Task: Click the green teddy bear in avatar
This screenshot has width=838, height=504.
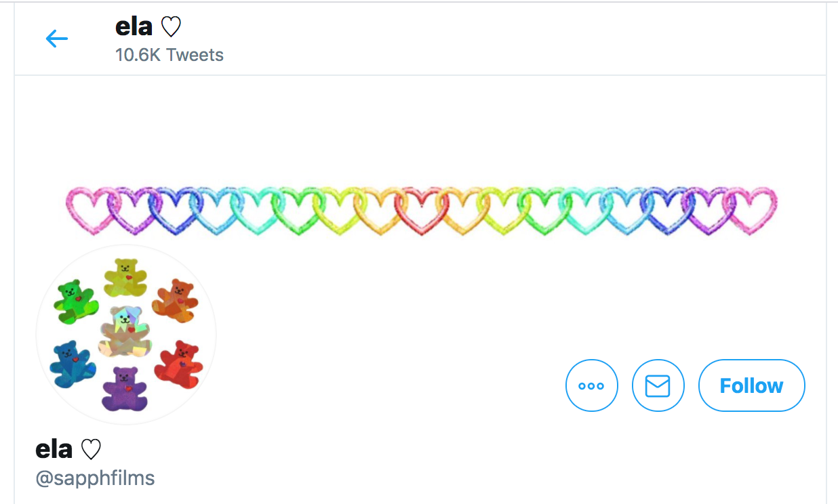Action: (x=75, y=301)
